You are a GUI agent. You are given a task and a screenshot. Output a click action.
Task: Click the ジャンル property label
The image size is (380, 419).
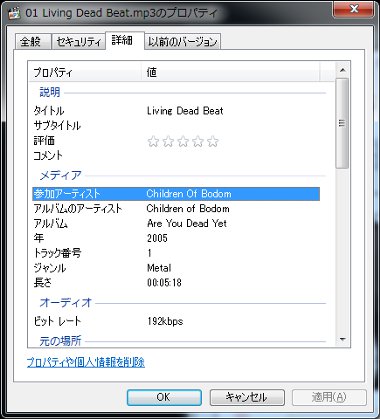(50, 268)
